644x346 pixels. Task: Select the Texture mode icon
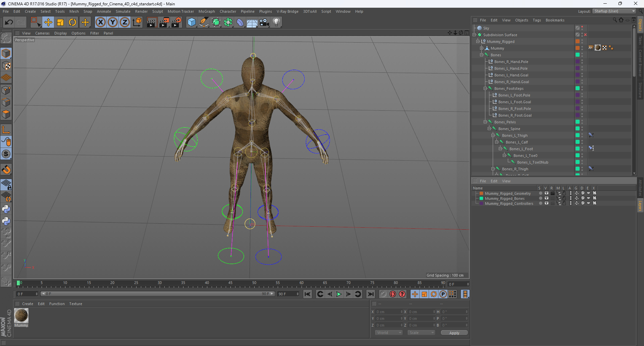pyautogui.click(x=6, y=66)
